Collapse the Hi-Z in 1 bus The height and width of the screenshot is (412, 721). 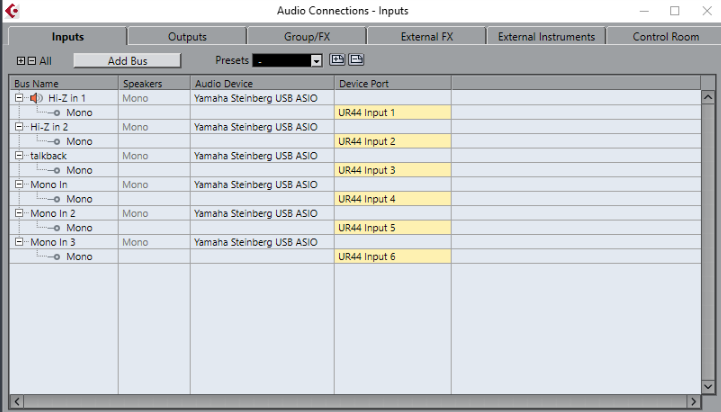coord(19,98)
